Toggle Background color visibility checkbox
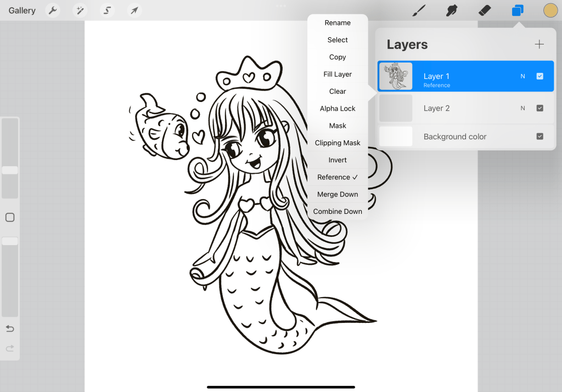 coord(539,137)
